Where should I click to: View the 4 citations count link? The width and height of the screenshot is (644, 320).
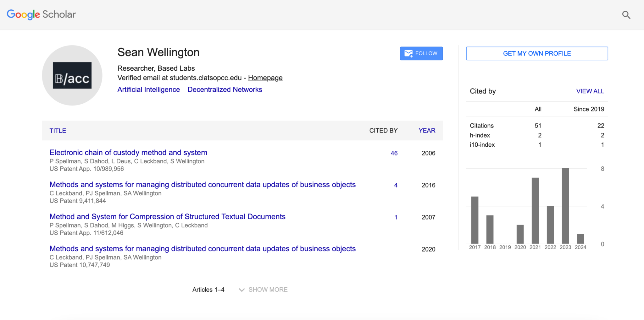tap(396, 185)
